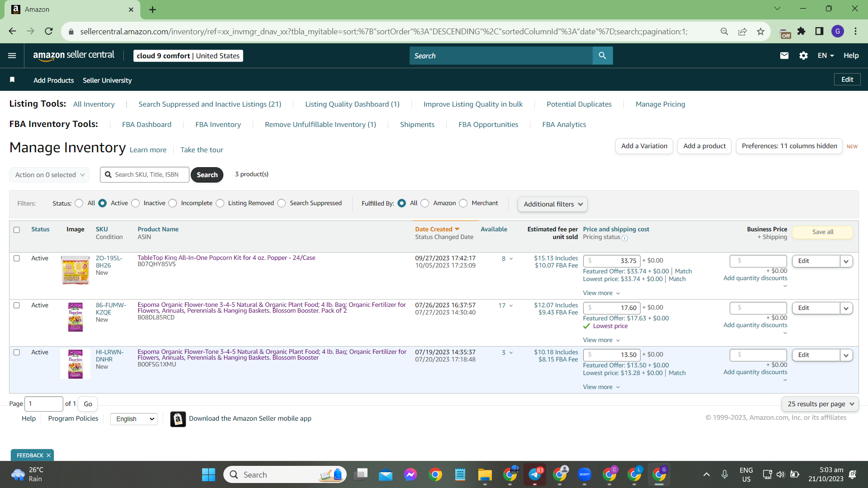Click the magnifier search button in header
The height and width of the screenshot is (488, 868).
[x=603, y=56]
